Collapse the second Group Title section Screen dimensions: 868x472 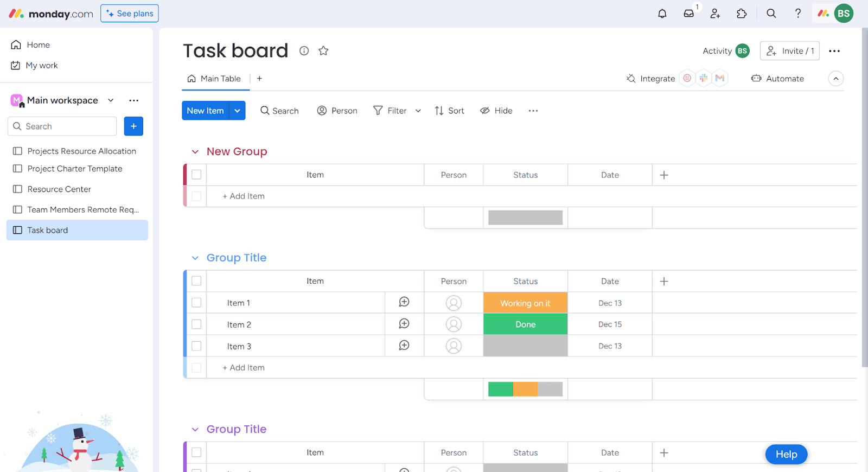[195, 430]
